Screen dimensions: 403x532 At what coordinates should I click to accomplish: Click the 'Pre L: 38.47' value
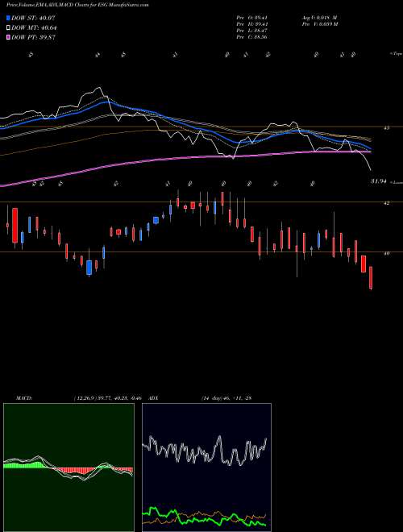point(252,31)
